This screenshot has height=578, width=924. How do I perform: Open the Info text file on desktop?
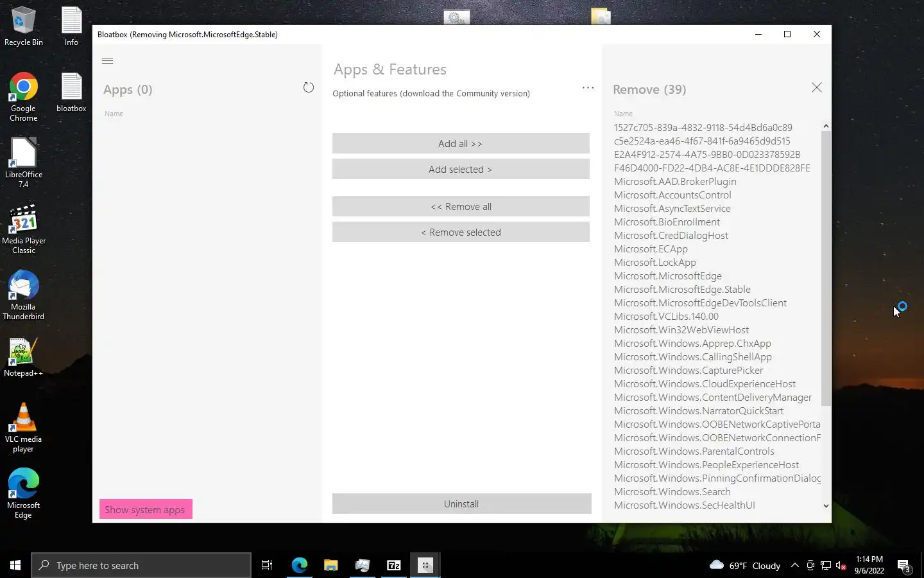coord(71,27)
